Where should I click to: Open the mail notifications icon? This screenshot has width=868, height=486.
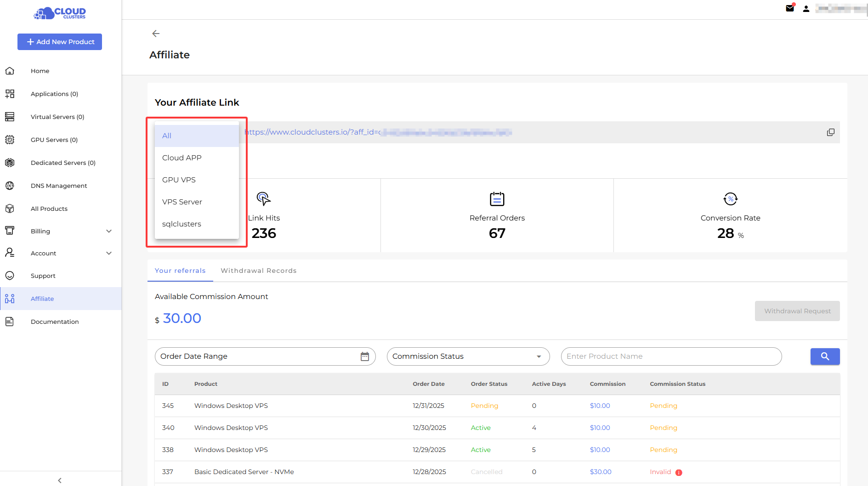tap(790, 8)
